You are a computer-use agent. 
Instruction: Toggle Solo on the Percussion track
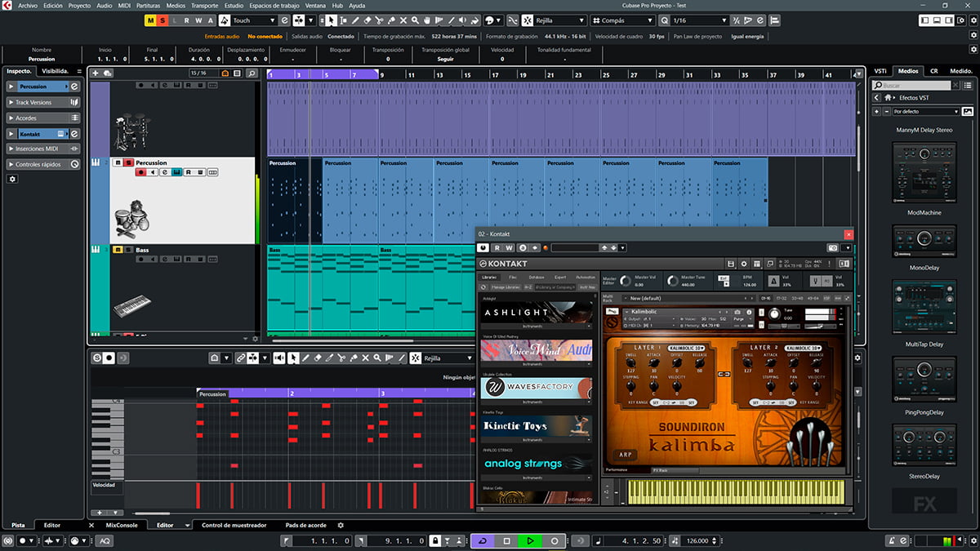coord(128,162)
